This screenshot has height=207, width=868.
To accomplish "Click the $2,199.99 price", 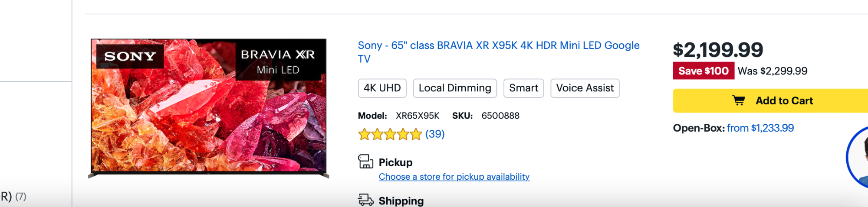I will (x=718, y=50).
